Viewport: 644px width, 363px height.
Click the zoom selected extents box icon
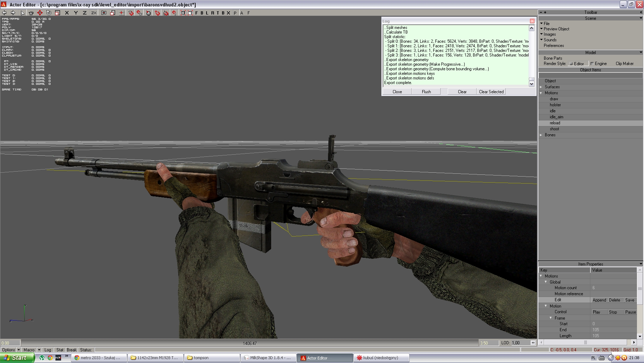tap(190, 13)
